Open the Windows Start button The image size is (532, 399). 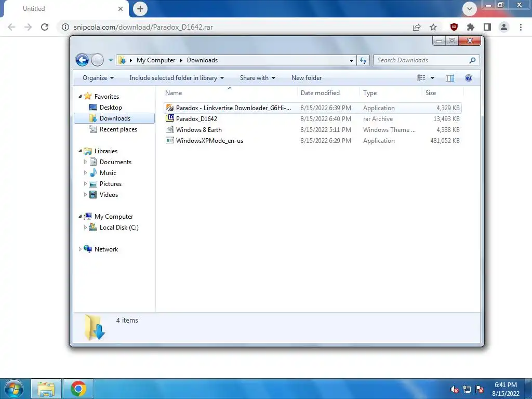click(x=13, y=389)
